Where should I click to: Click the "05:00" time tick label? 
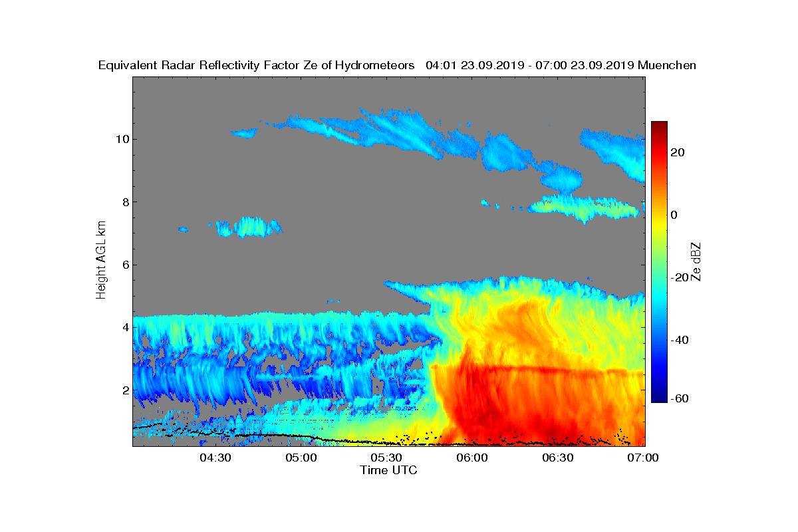(x=301, y=458)
